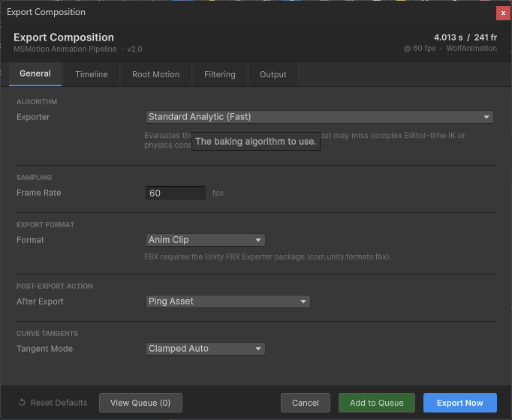Open the Root Motion tab
Image resolution: width=512 pixels, height=420 pixels.
(155, 75)
